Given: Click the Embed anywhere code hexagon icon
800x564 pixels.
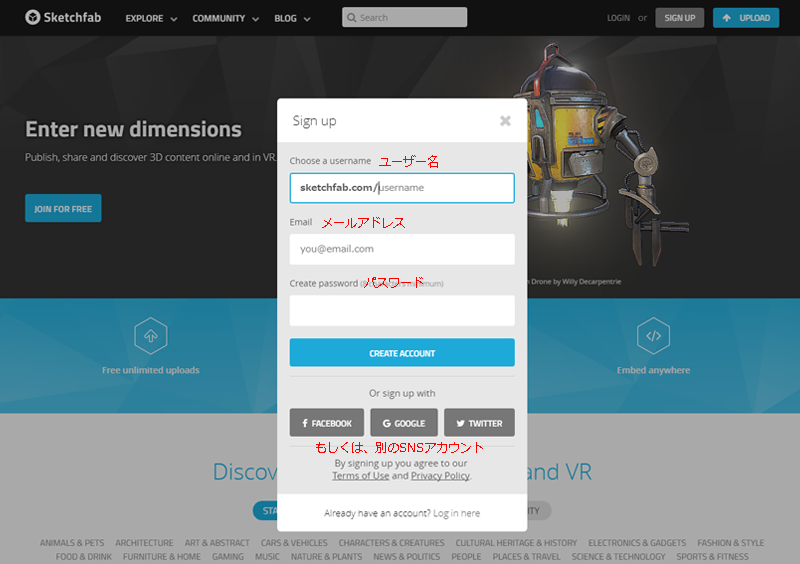Looking at the screenshot, I should 653,335.
